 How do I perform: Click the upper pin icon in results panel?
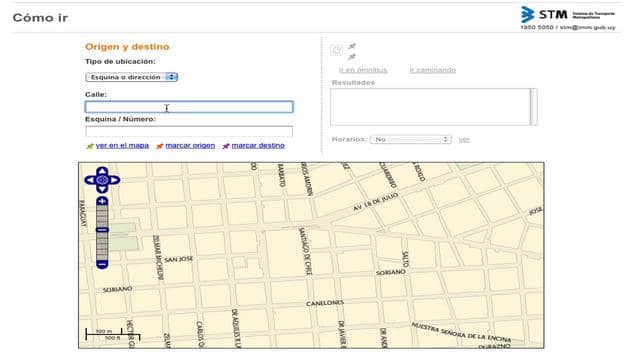coord(352,46)
